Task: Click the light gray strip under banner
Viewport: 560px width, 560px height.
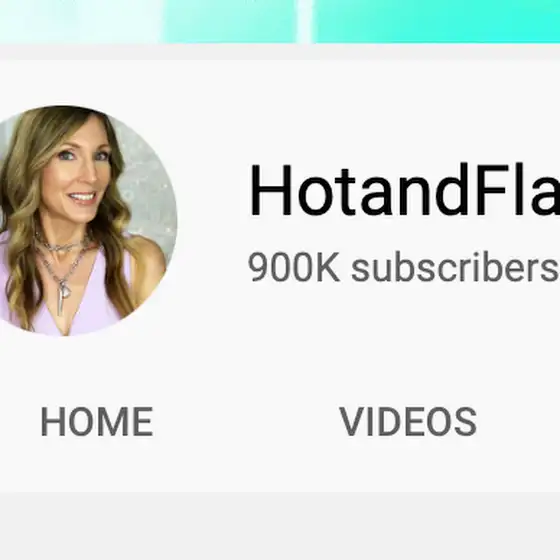Action: click(x=280, y=52)
